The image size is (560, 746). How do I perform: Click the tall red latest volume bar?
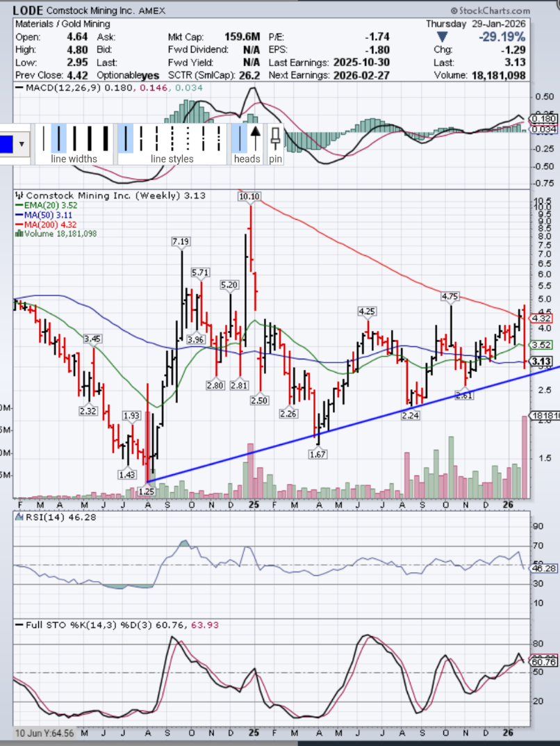pyautogui.click(x=525, y=457)
